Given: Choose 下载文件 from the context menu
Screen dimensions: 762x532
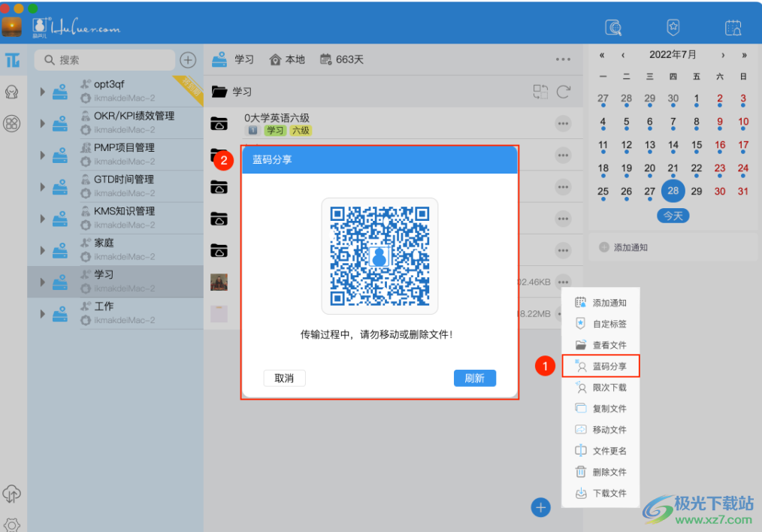Looking at the screenshot, I should (600, 493).
